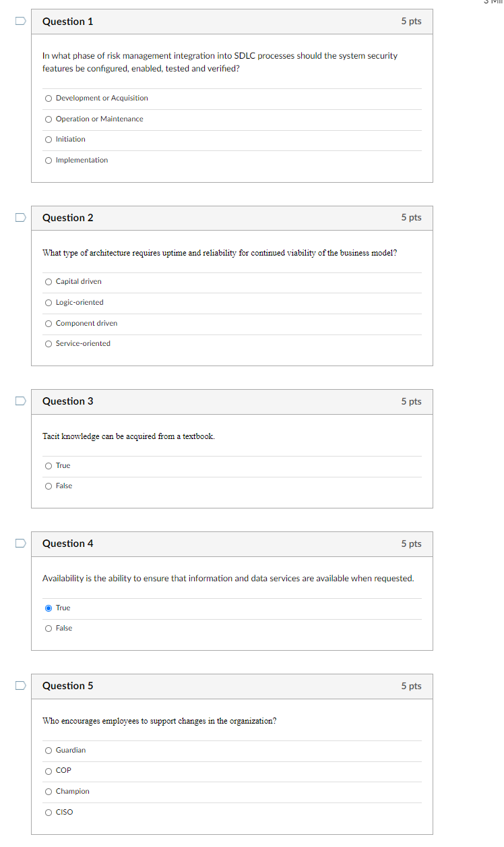Flag Question 4 for review
Viewport: 504px width, 847px height.
coord(20,543)
